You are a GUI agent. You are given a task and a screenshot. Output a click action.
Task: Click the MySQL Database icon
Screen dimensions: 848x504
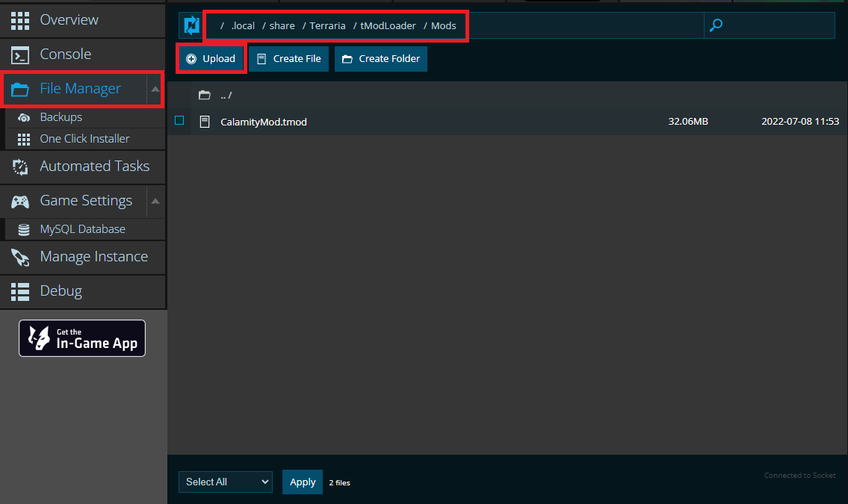24,229
